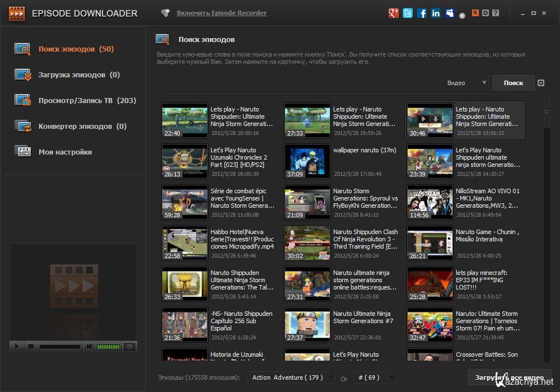Image resolution: width=560 pixels, height=392 pixels.
Task: Open the help question mark icon
Action: pyautogui.click(x=496, y=13)
